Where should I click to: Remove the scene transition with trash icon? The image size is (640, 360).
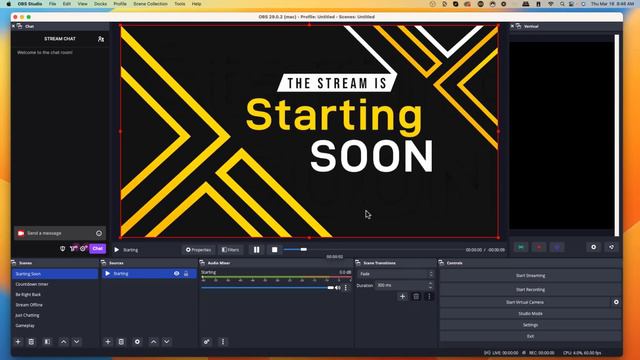point(416,297)
